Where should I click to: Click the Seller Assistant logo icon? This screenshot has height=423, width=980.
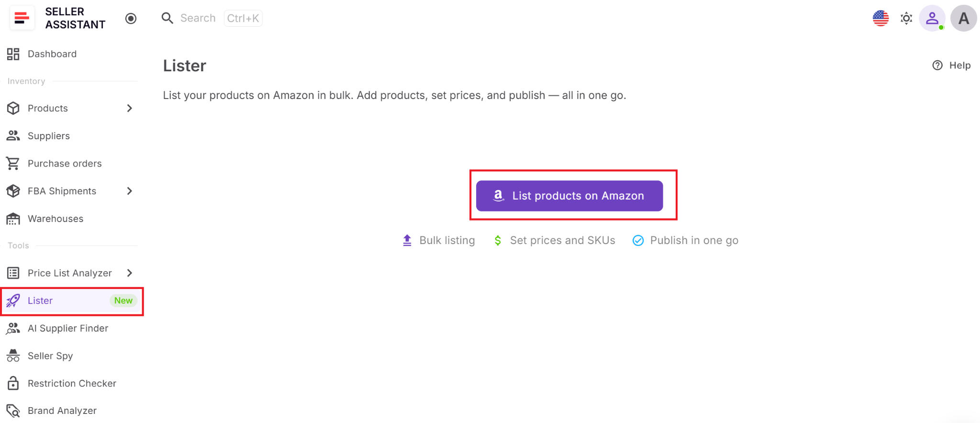tap(22, 18)
